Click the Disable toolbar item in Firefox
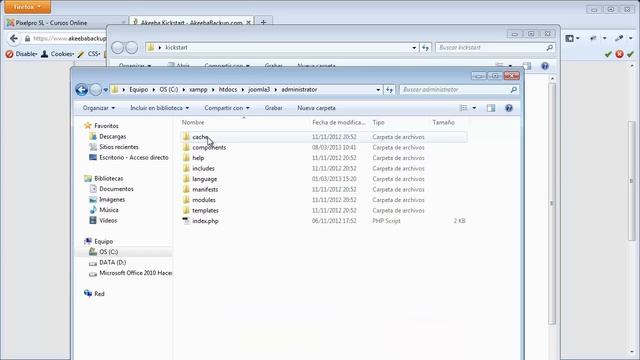Viewport: 640px width, 360px height. click(x=21, y=54)
